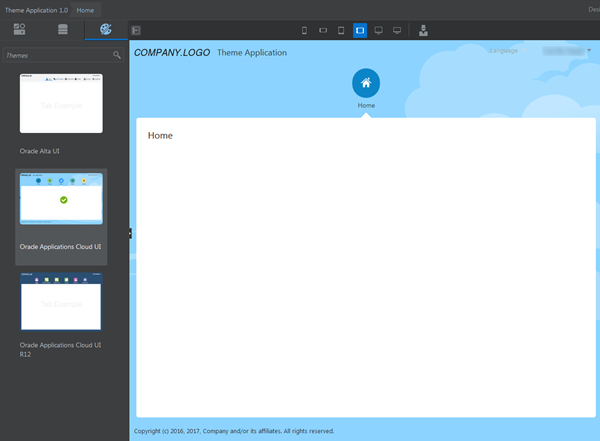Click the Theme Application 1.0 breadcrumb
Screen dimensions: 600x441
[36, 10]
